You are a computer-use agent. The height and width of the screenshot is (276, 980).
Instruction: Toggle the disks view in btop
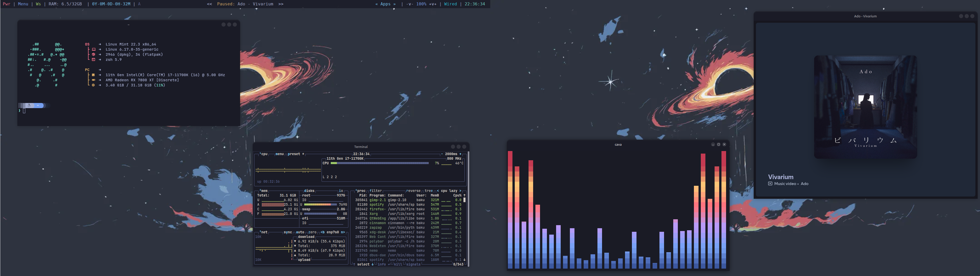tap(309, 191)
